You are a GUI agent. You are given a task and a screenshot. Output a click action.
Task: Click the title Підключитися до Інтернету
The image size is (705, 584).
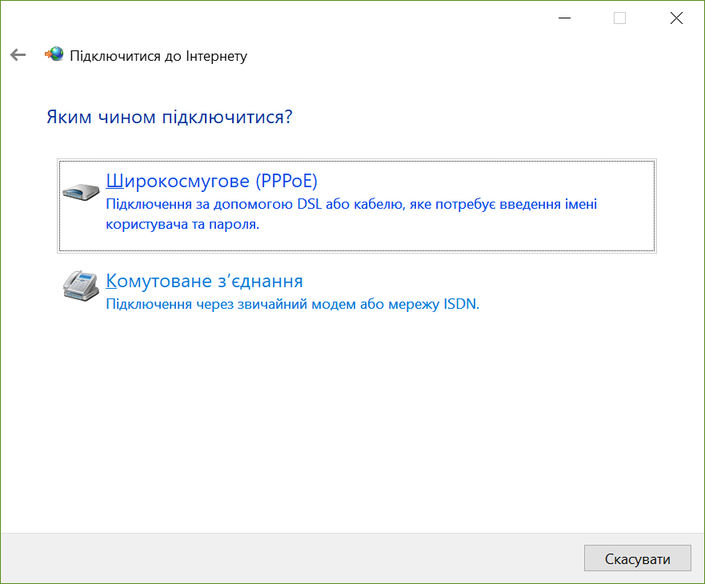point(158,56)
